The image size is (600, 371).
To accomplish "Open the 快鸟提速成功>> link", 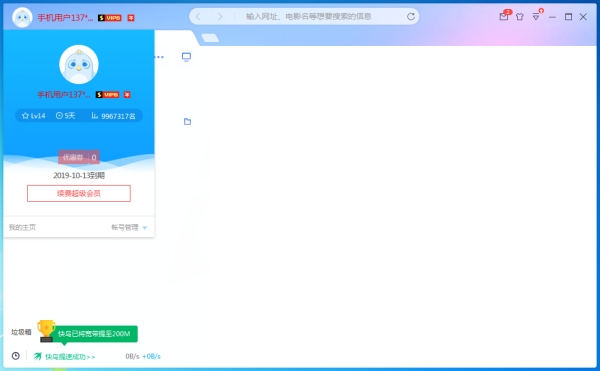I will [x=70, y=357].
